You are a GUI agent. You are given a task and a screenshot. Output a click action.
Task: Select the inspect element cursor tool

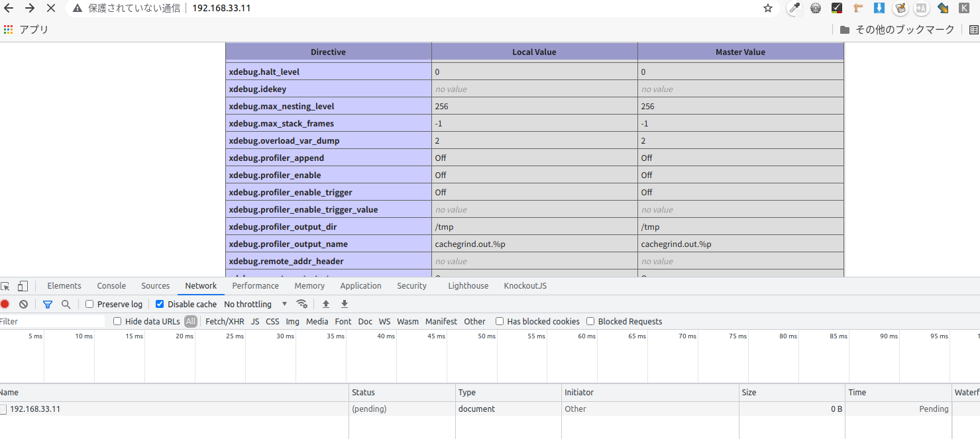point(7,285)
